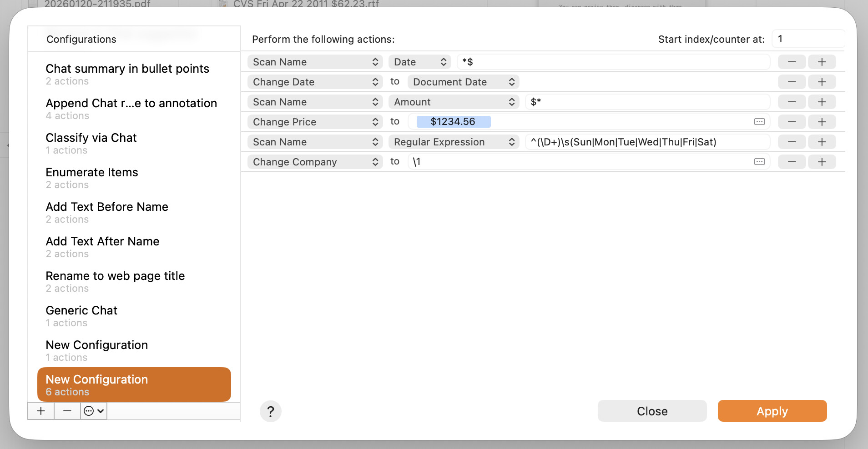868x449 pixels.
Task: Change the Amount scan type dropdown
Action: [454, 102]
